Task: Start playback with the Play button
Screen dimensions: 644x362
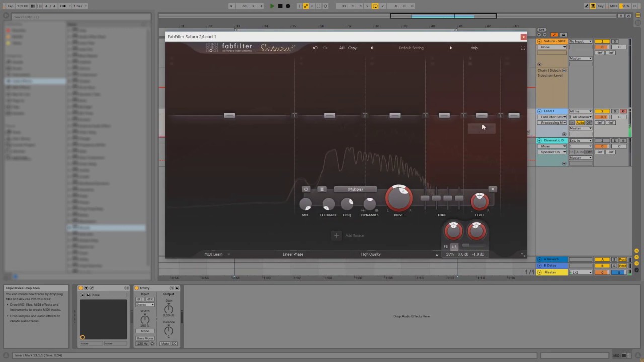Action: coord(272,6)
